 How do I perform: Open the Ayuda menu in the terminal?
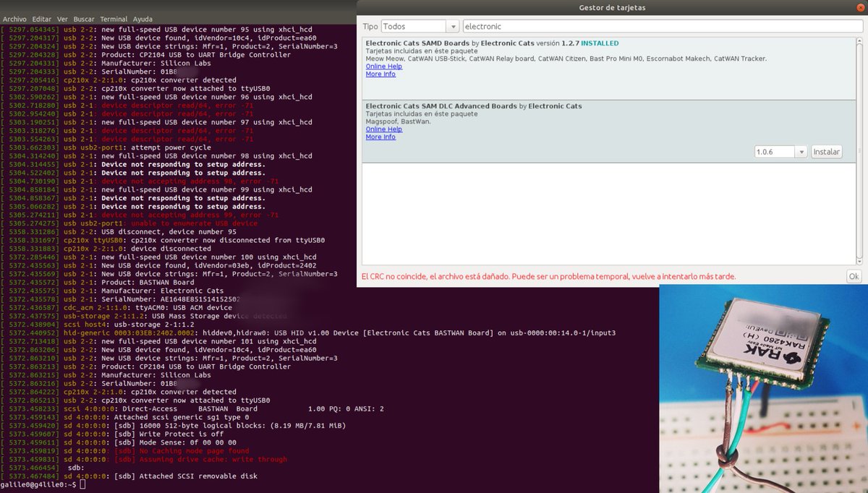142,19
